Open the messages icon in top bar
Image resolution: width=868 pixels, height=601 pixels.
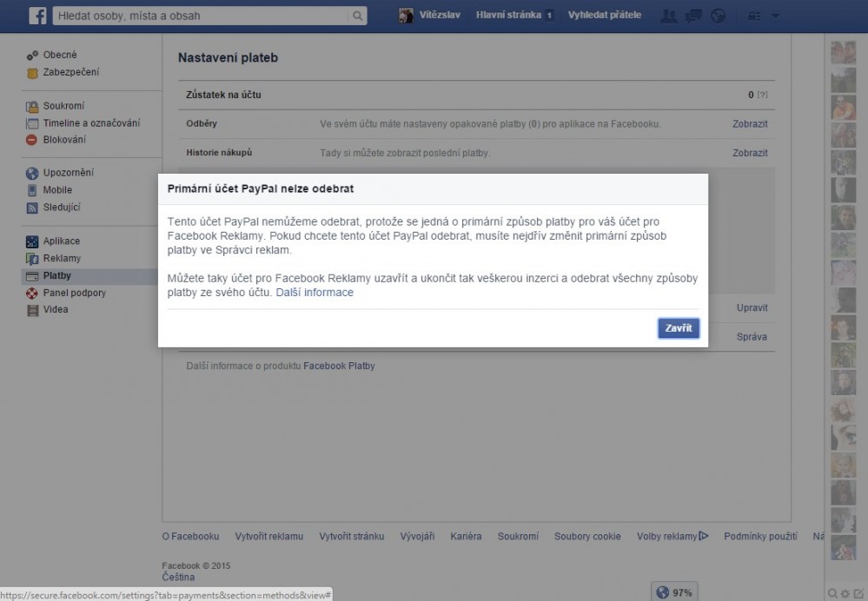click(693, 16)
